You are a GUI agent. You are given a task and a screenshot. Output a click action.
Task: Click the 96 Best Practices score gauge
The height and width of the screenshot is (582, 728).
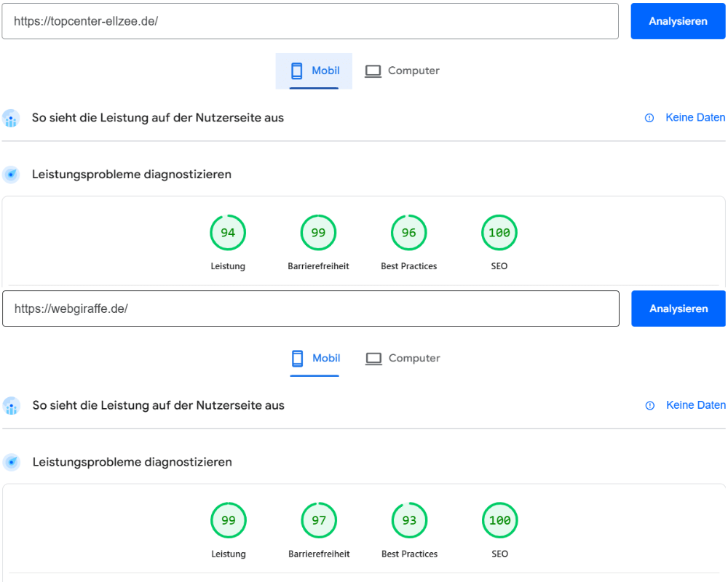[408, 233]
